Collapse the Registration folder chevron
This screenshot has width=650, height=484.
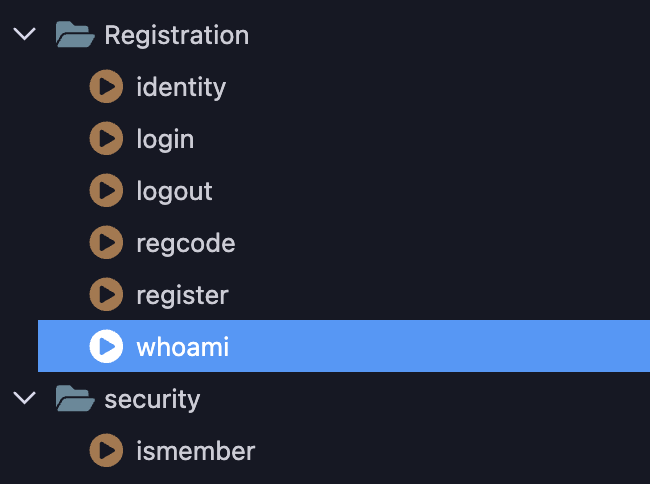(x=24, y=34)
